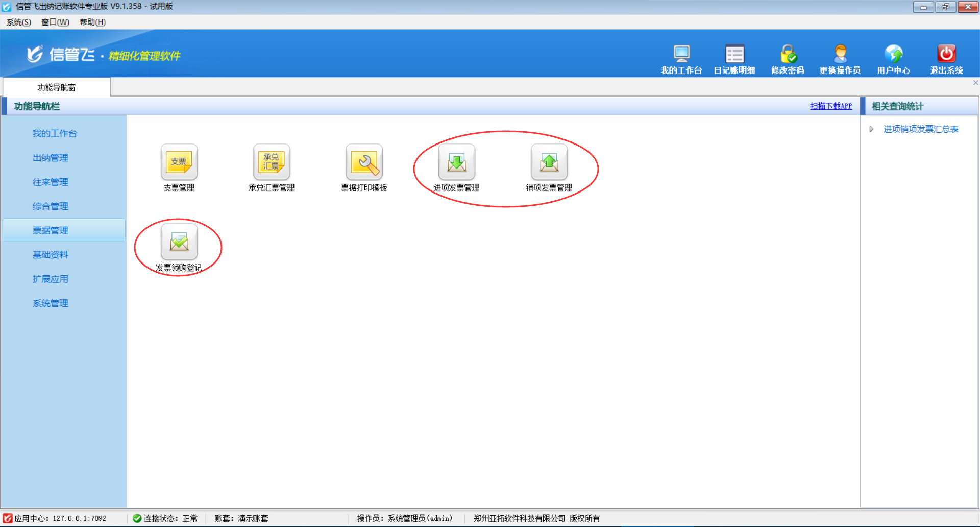Close the tab panel with small X

[975, 83]
